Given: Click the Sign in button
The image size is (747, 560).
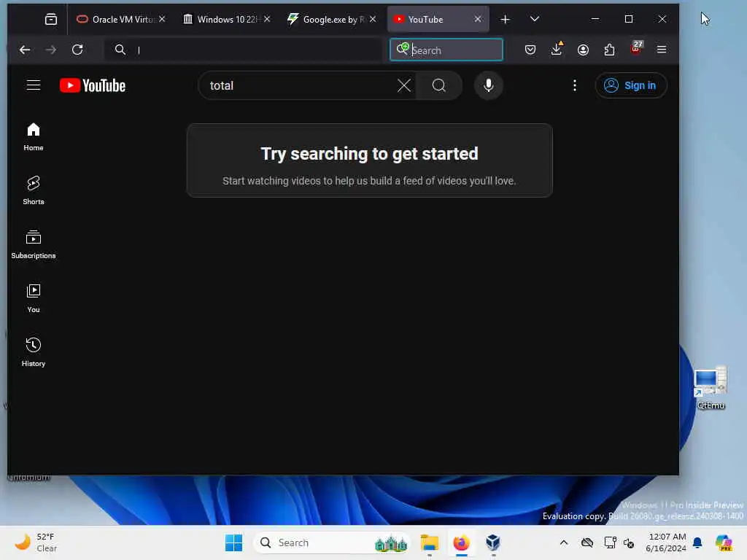Looking at the screenshot, I should [630, 86].
